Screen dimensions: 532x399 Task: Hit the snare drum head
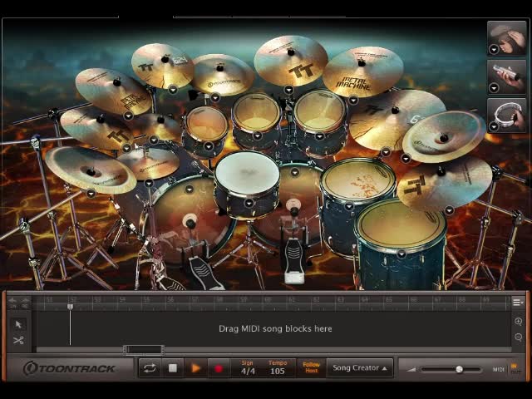pyautogui.click(x=248, y=172)
